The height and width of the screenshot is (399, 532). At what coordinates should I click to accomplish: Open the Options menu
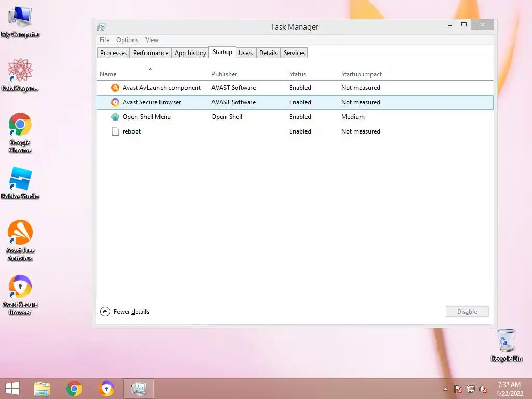[127, 40]
